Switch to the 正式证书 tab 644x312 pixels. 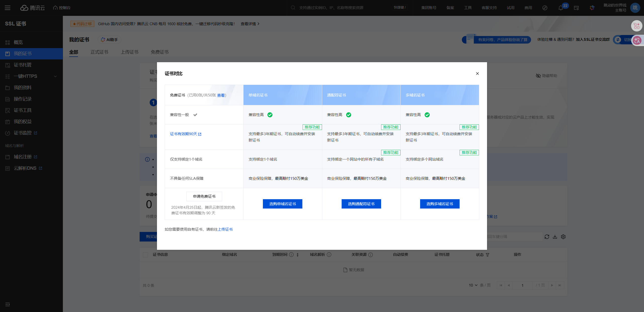[99, 52]
